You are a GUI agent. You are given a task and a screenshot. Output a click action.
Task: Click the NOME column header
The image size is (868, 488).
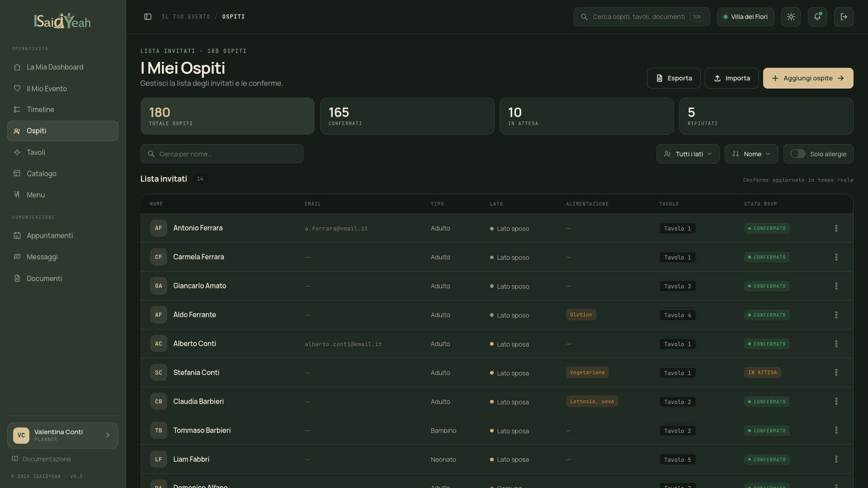pos(156,204)
